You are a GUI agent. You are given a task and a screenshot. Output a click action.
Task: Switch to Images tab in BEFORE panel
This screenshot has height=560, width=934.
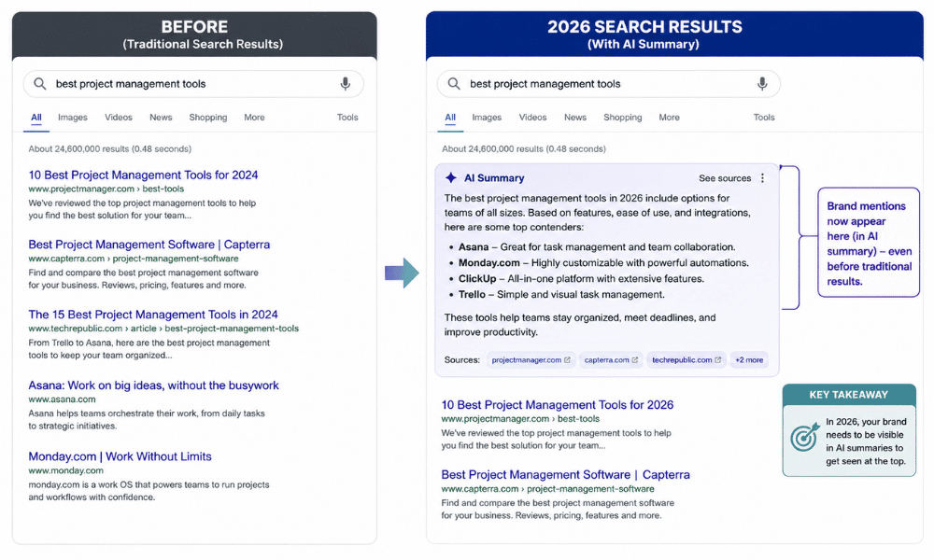pos(73,118)
